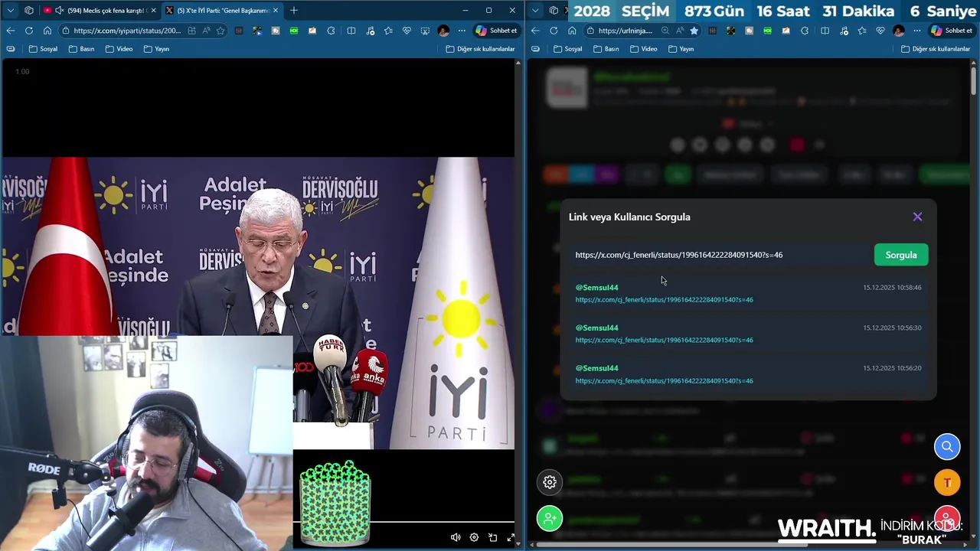Open cj_fenerli link dated 10:58:46
980x551 pixels.
(664, 300)
